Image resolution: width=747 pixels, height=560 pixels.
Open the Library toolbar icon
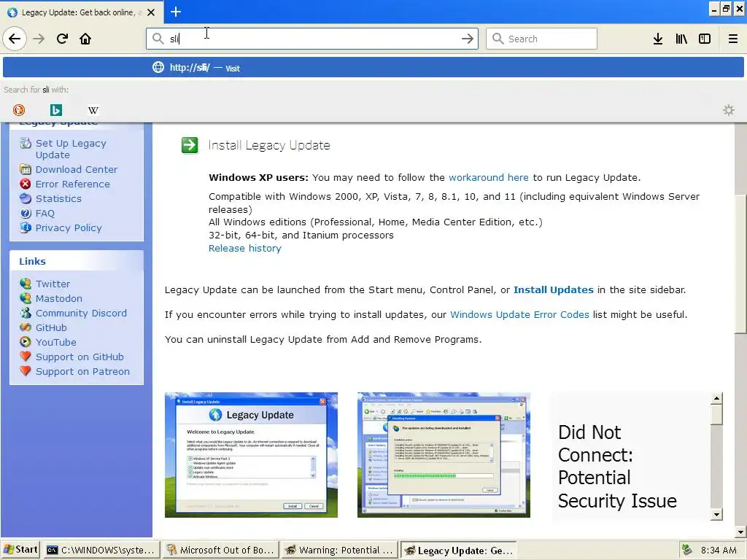point(681,39)
